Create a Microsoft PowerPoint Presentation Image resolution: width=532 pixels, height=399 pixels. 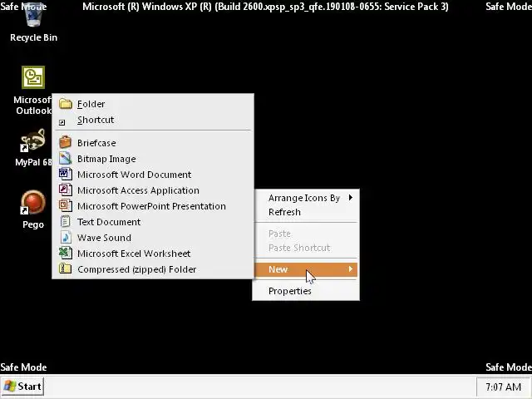click(153, 206)
